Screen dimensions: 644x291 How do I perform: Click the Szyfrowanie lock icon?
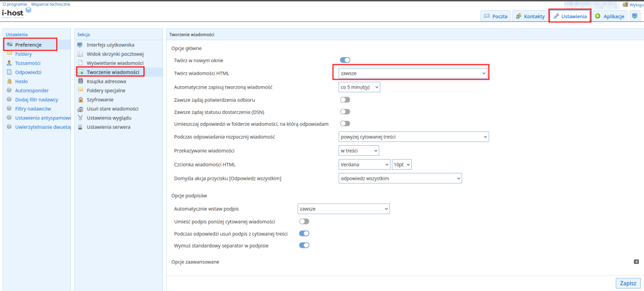point(80,99)
